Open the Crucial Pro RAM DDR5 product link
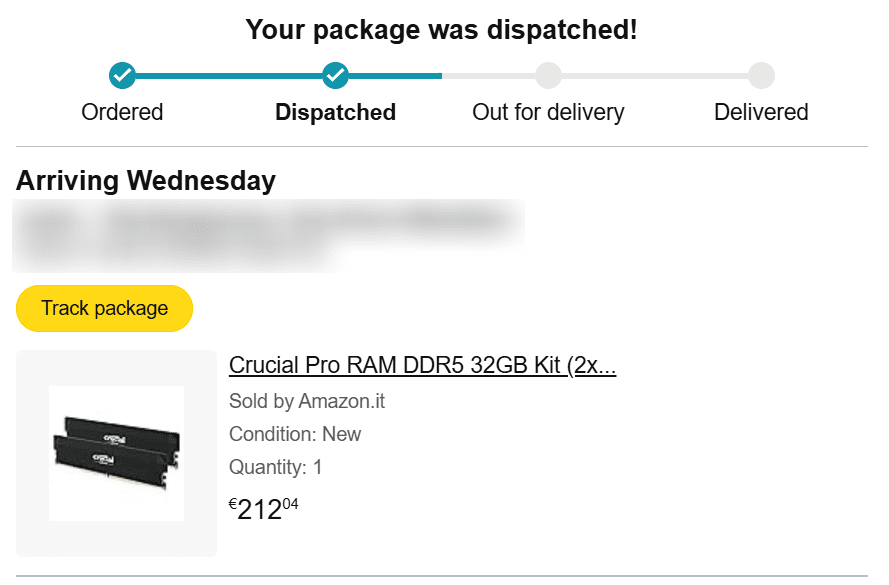The image size is (889, 585). (x=422, y=366)
